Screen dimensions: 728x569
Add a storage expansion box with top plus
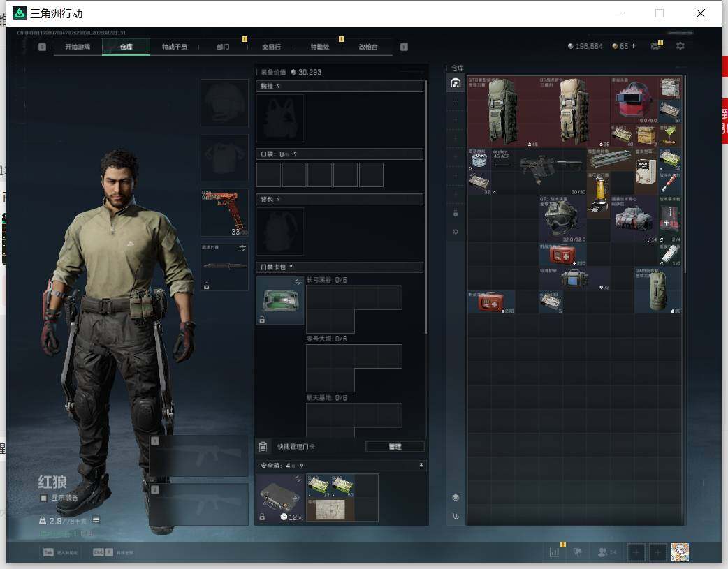click(456, 101)
